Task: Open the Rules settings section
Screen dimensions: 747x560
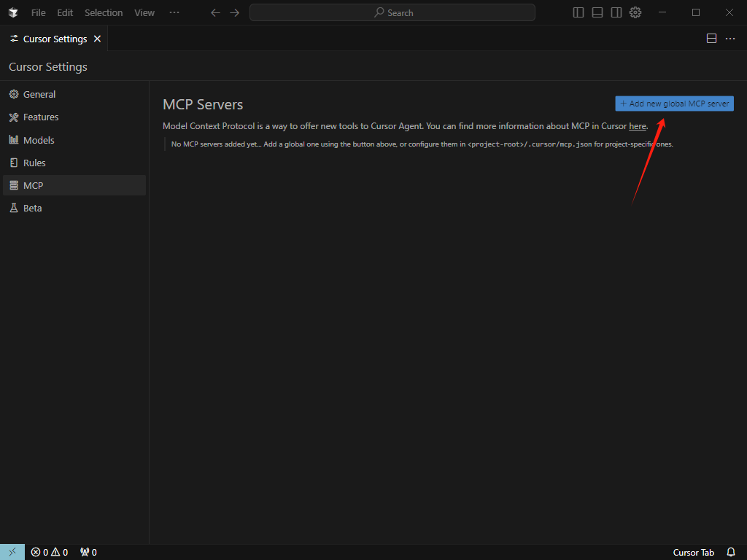Action: click(74, 163)
